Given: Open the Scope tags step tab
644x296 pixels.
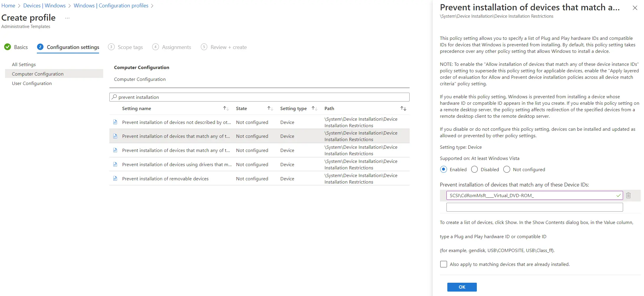Looking at the screenshot, I should 126,47.
